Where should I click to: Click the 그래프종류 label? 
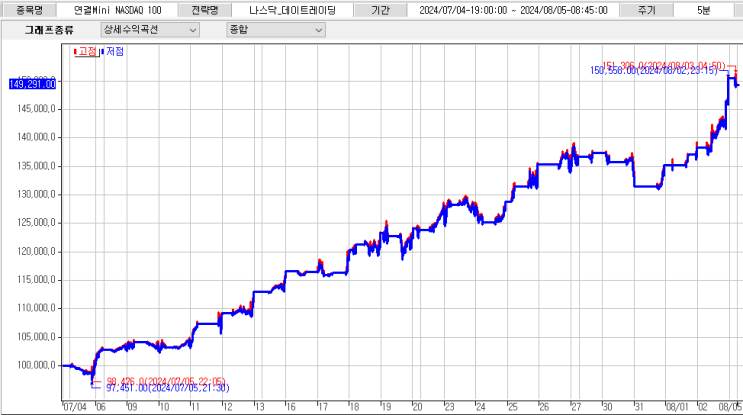pos(49,30)
